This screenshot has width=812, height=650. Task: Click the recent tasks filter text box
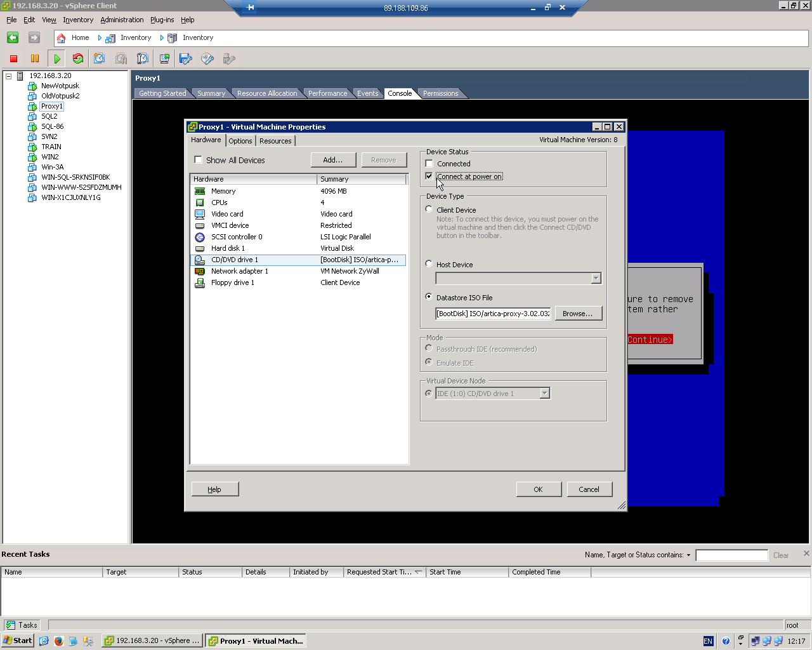731,555
